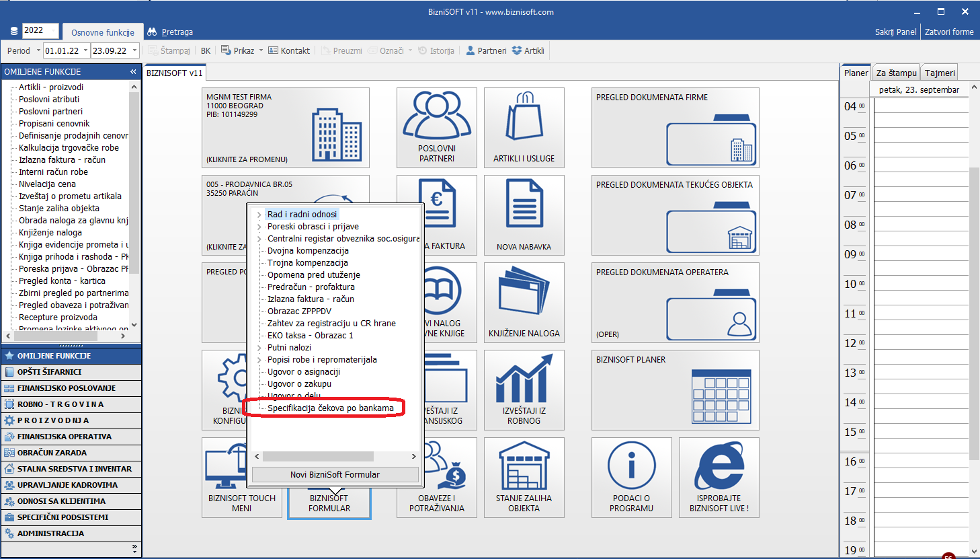Screen dimensions: 980x559
Task: Open the Knjiženje Naloga tile
Action: click(524, 303)
